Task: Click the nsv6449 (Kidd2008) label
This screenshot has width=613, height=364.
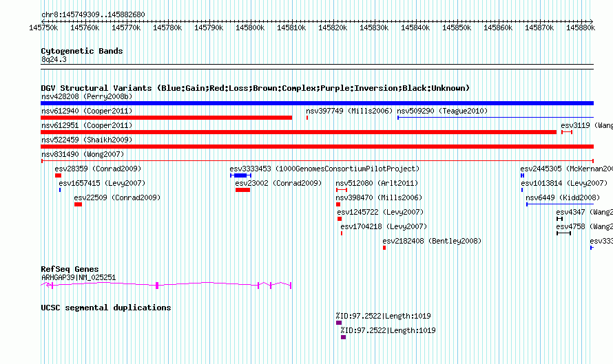Action: pos(563,197)
